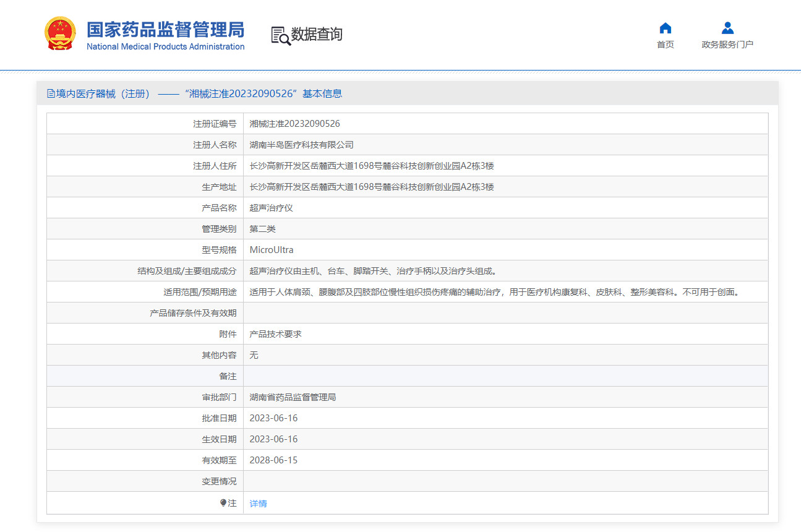Click the 变更情况 row label
801x532 pixels.
219,481
